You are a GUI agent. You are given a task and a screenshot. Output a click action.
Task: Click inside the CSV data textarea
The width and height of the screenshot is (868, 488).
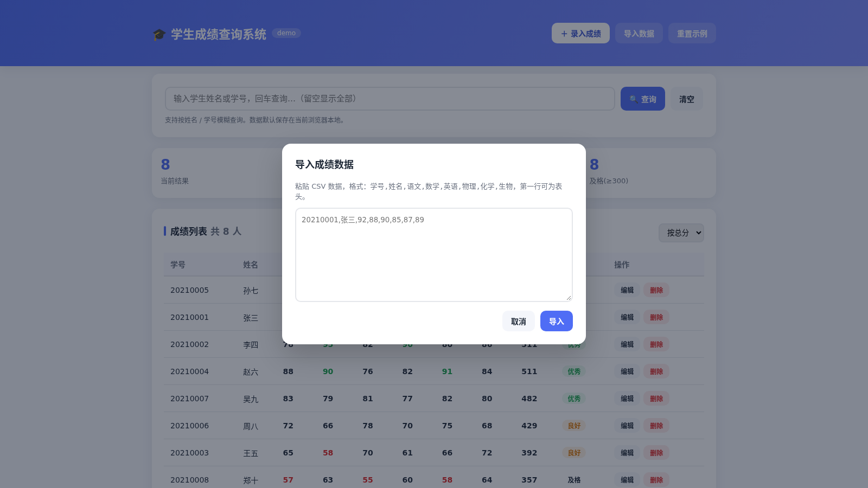433,255
